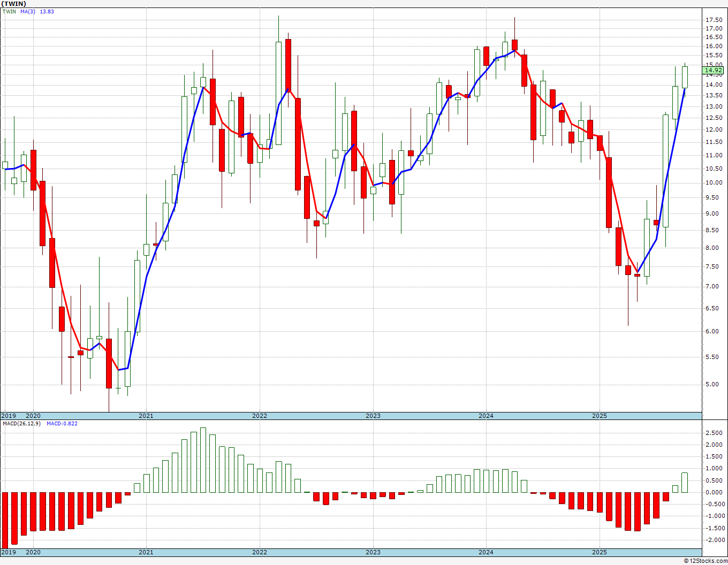This screenshot has height=565, width=728.
Task: Click the MA(3) legend label
Action: pyautogui.click(x=28, y=11)
